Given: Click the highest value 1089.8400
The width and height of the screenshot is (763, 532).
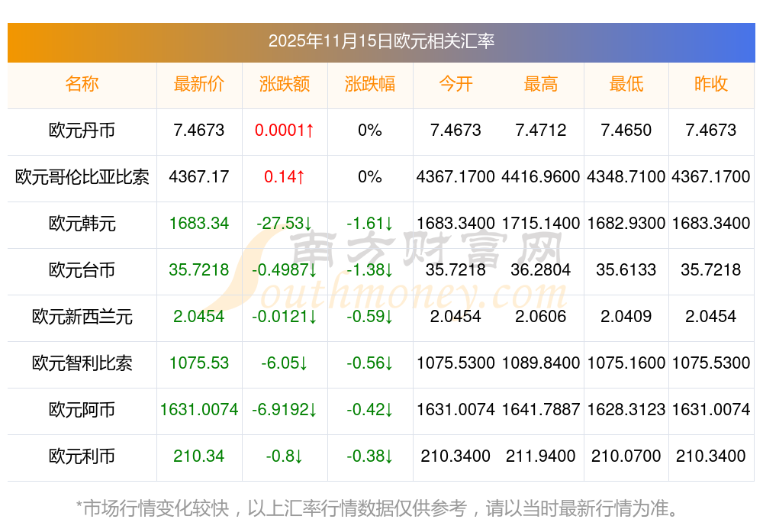Looking at the screenshot, I should [x=541, y=363].
